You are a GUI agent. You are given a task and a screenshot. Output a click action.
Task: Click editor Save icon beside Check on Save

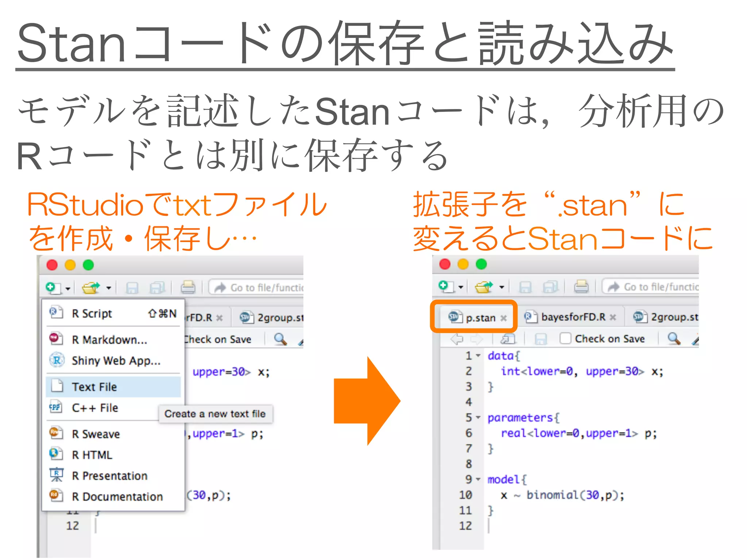click(540, 339)
